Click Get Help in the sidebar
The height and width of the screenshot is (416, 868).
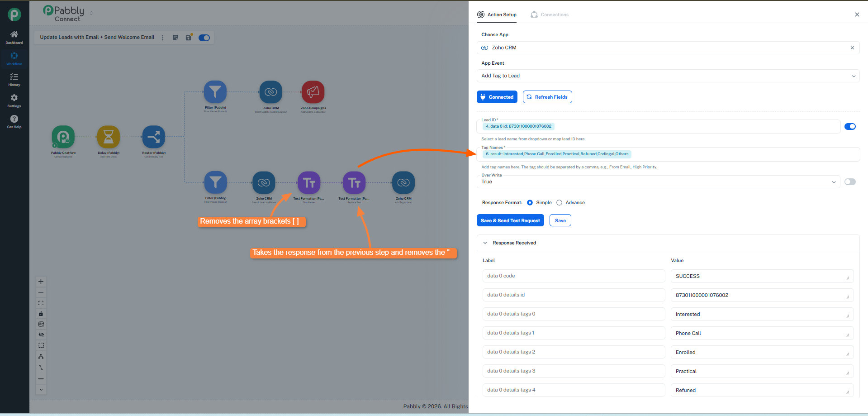tap(14, 121)
